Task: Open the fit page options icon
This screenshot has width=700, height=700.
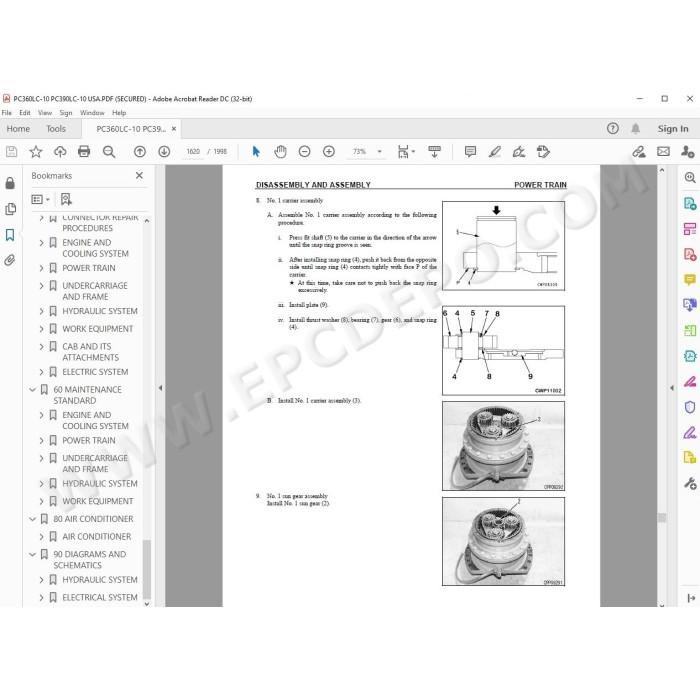Action: pos(405,152)
